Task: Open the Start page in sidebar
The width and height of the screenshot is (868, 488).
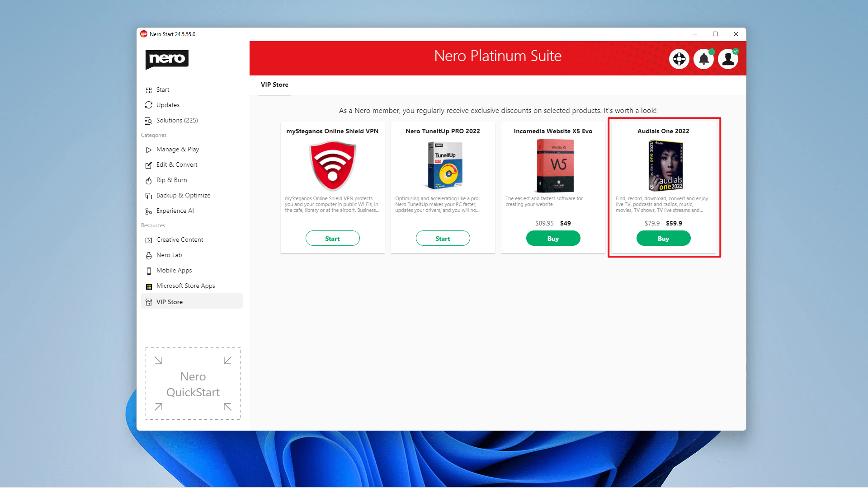Action: tap(192, 90)
